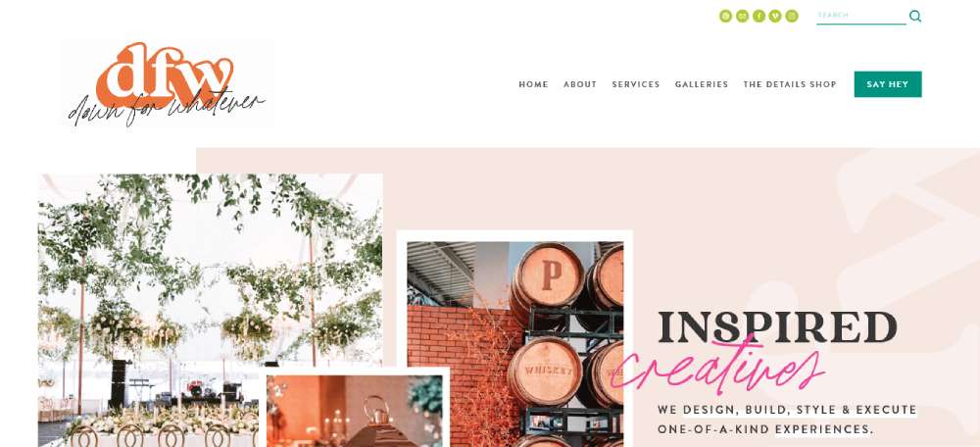Screen dimensions: 980x447
Task: Click the Say Hey button
Action: click(888, 84)
